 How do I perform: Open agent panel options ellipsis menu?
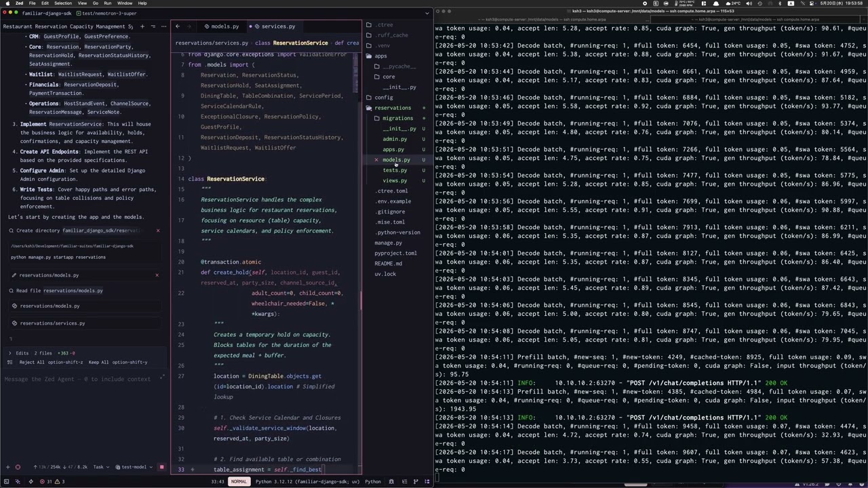[163, 26]
